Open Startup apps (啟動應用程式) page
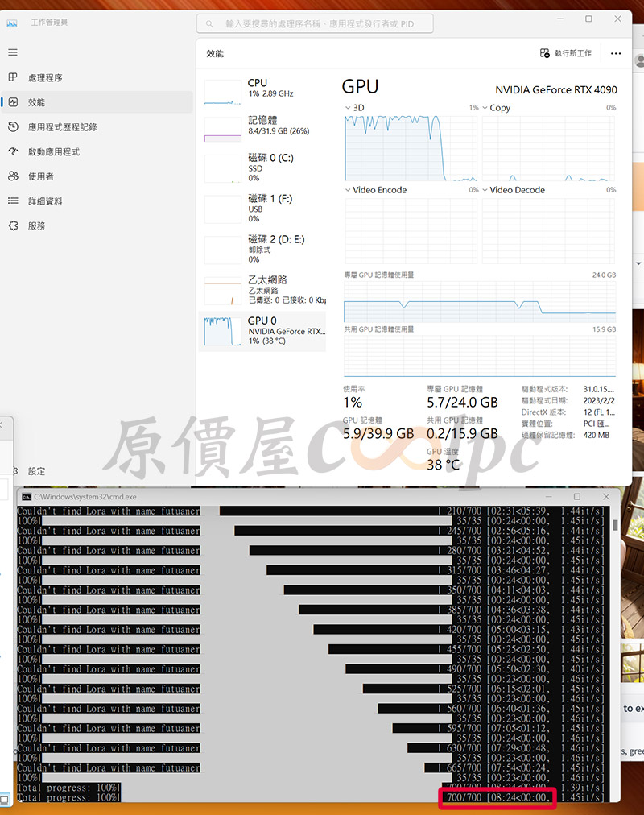644x815 pixels. 97,151
